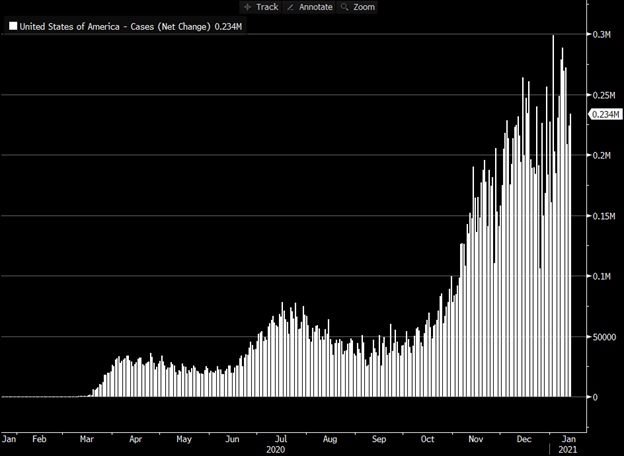Select the Dec month on the time axis
Image resolution: width=624 pixels, height=456 pixels.
[x=525, y=438]
